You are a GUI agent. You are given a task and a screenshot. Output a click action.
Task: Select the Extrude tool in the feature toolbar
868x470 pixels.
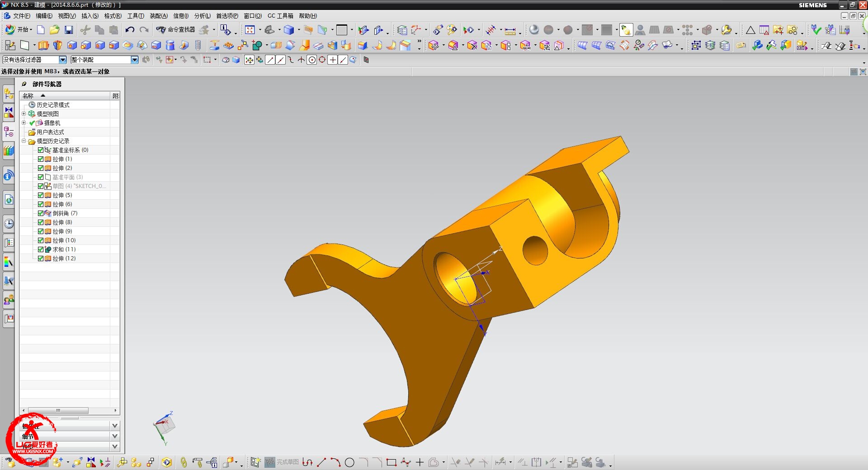pos(43,45)
